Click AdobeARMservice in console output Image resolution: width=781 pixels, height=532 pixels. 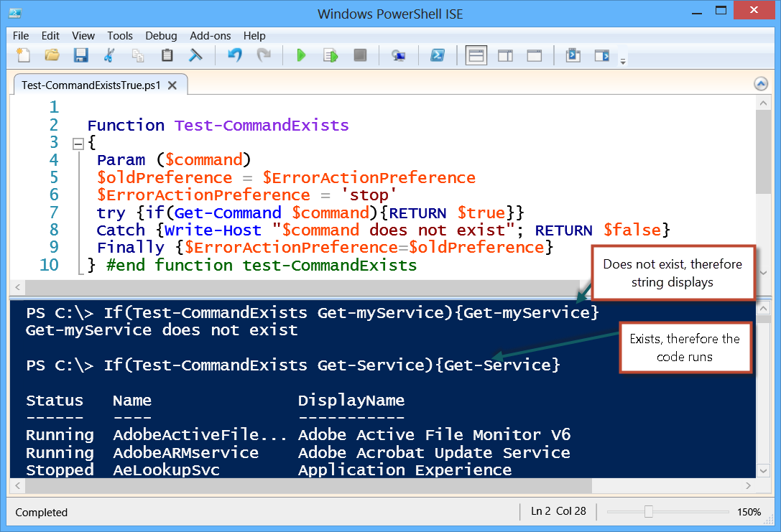point(186,452)
